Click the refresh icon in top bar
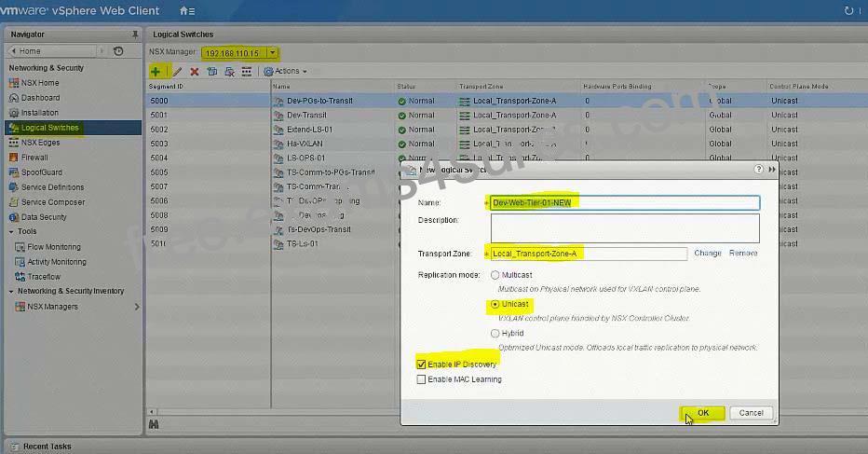The height and width of the screenshot is (454, 868). pos(848,10)
